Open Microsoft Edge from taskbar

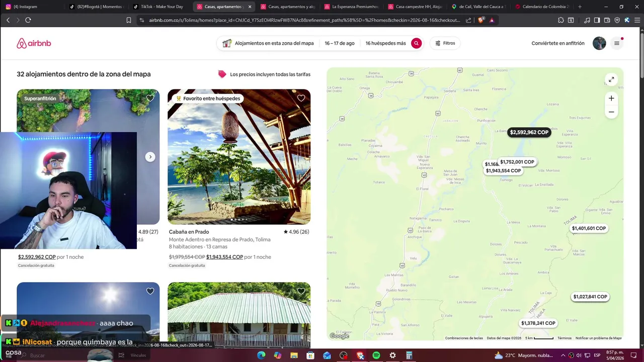pyautogui.click(x=261, y=355)
